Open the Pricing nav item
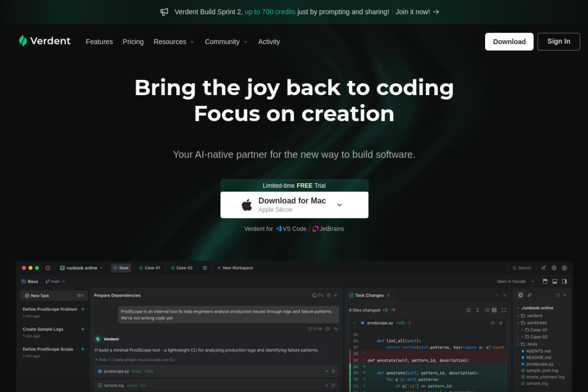This screenshot has height=392, width=588. pyautogui.click(x=133, y=42)
